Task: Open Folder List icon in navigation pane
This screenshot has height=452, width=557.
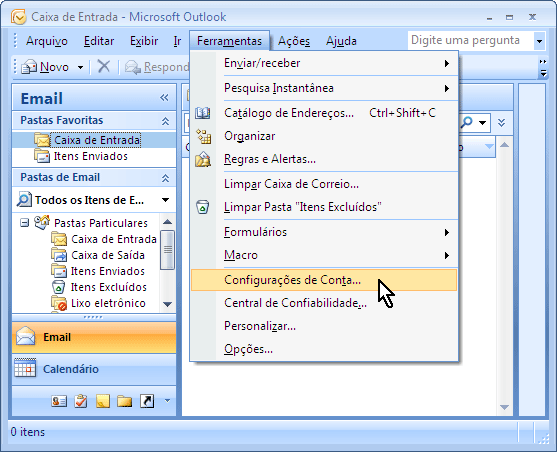Action: click(125, 402)
